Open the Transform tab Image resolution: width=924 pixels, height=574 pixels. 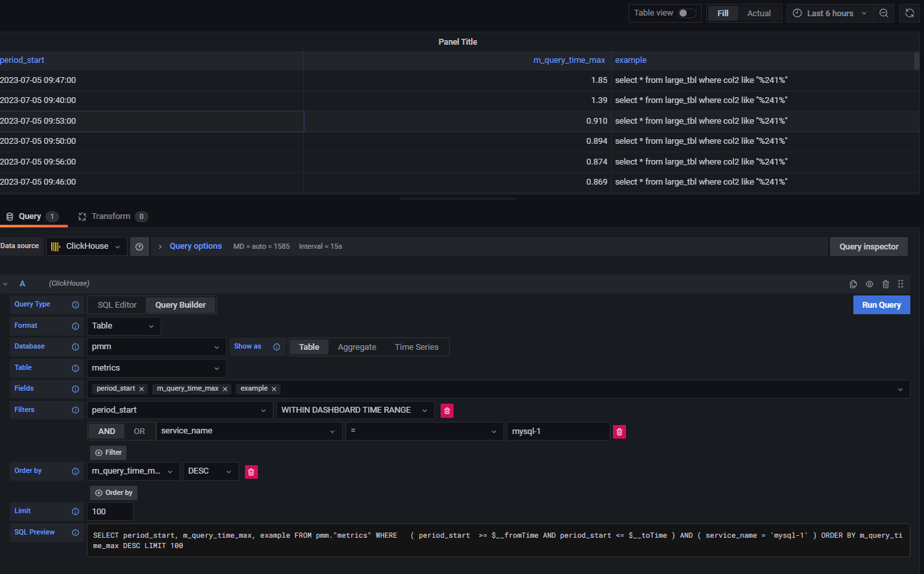click(113, 216)
